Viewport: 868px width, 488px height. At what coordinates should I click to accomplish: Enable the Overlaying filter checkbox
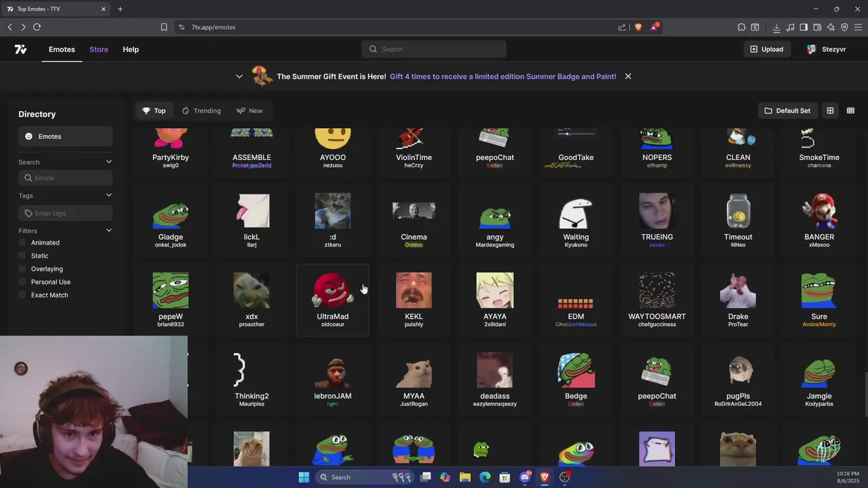point(22,269)
